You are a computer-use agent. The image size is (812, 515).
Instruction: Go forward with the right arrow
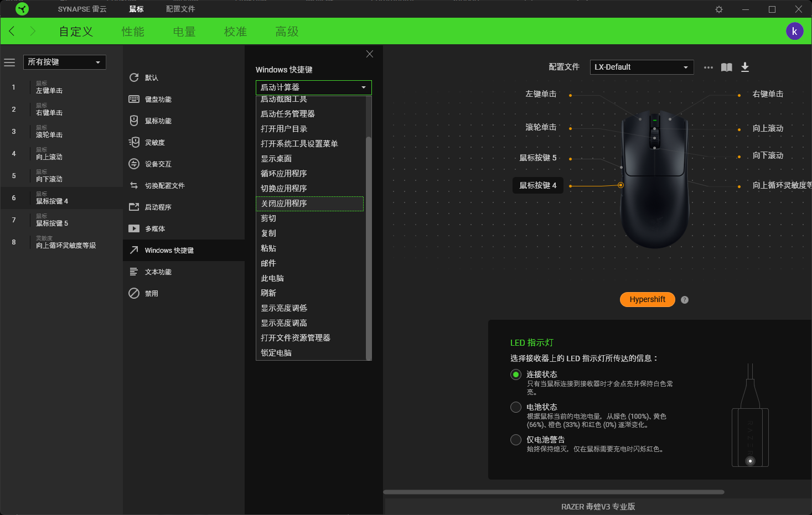pyautogui.click(x=32, y=31)
